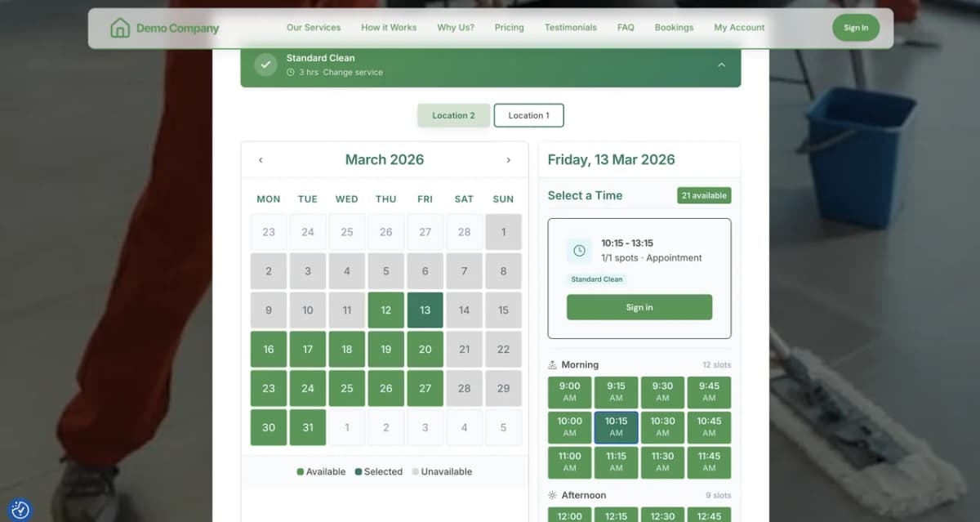
Task: Select the Location 2 tab
Action: pos(453,115)
